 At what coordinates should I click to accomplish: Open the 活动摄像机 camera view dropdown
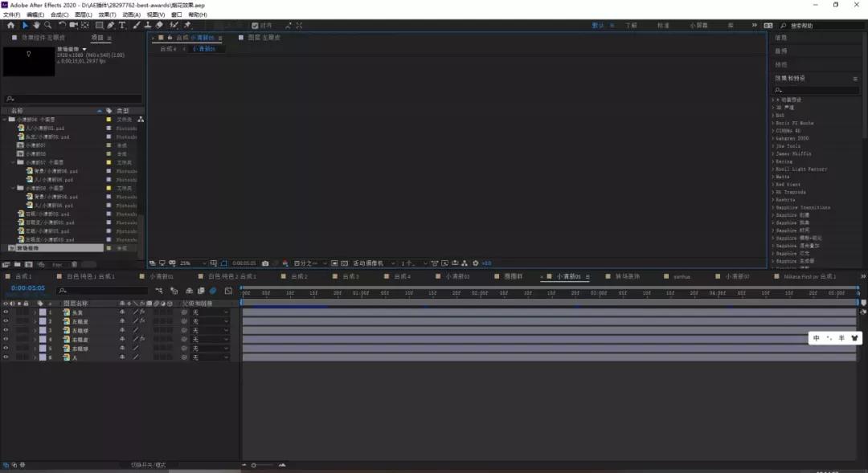point(374,263)
